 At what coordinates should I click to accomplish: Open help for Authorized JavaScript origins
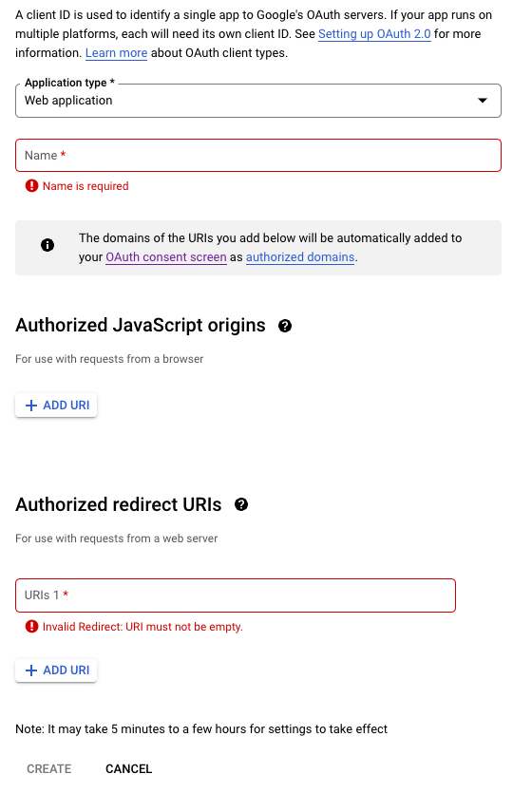click(x=285, y=326)
